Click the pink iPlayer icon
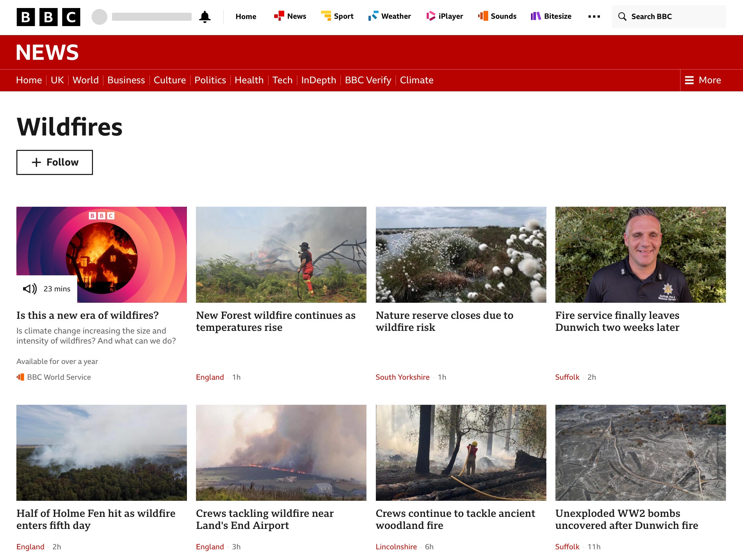Image resolution: width=743 pixels, height=560 pixels. point(431,16)
